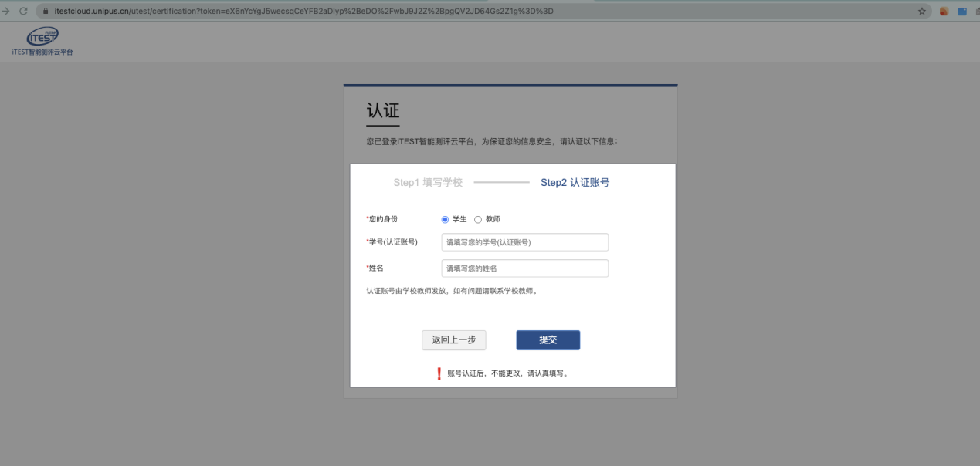Screen dimensions: 980x466
Task: Click the browser reload button
Action: coord(22,11)
